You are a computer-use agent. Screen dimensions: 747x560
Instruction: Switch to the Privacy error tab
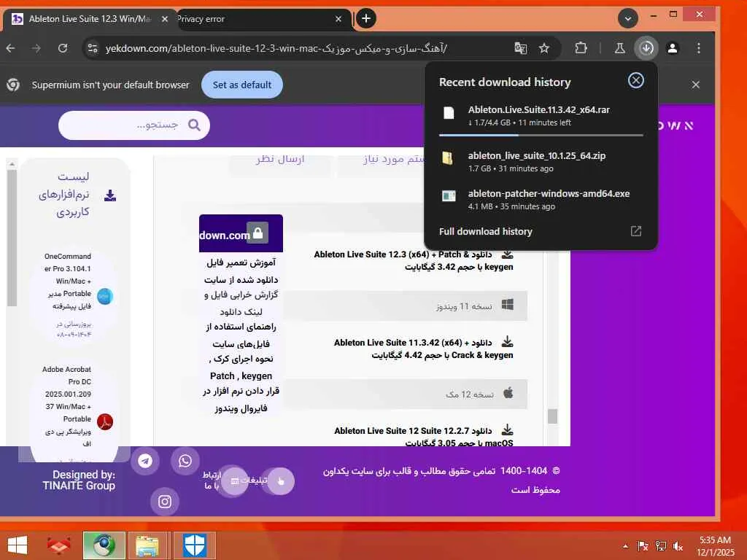click(258, 19)
